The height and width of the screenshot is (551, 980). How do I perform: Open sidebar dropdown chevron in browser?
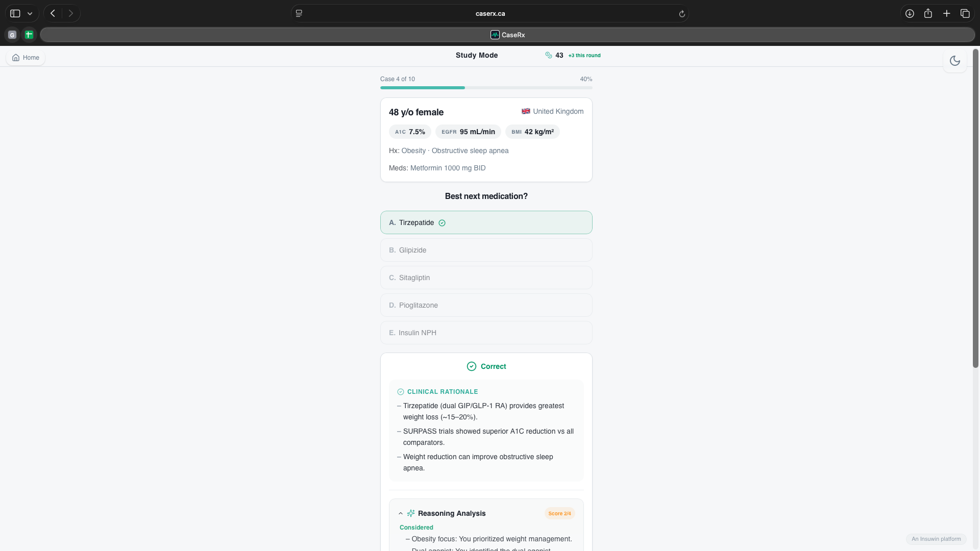point(30,14)
